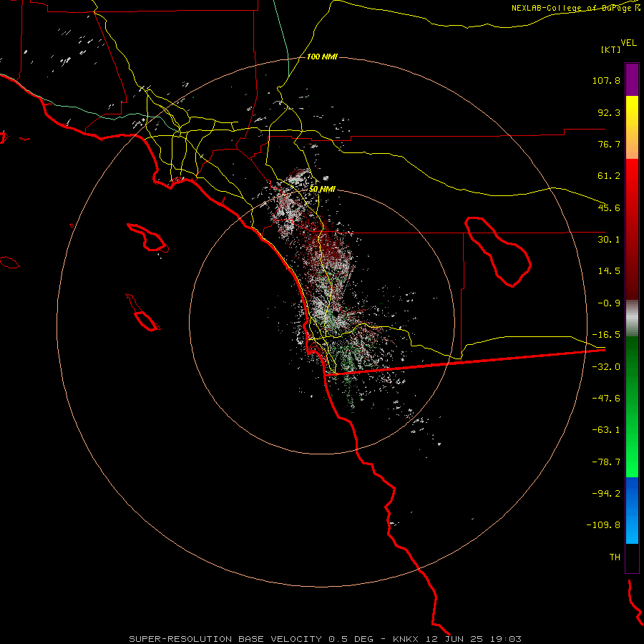Select the 76.7 scale value

click(609, 144)
